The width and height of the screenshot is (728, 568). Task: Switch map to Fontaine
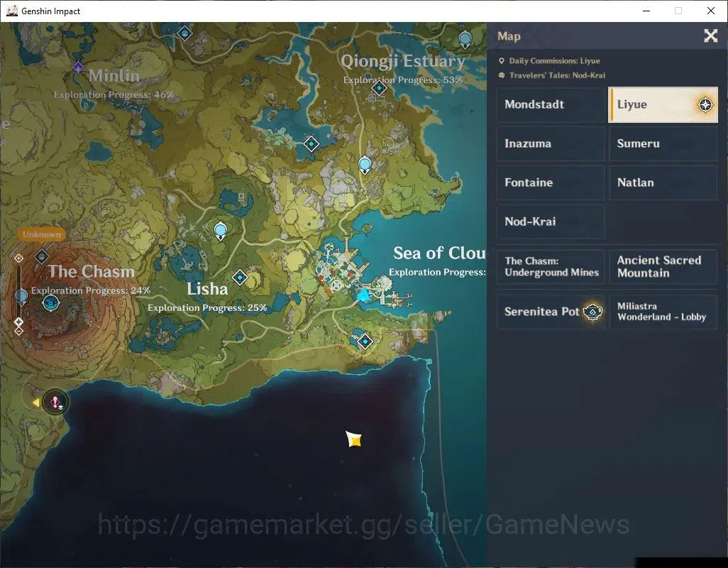(x=551, y=182)
